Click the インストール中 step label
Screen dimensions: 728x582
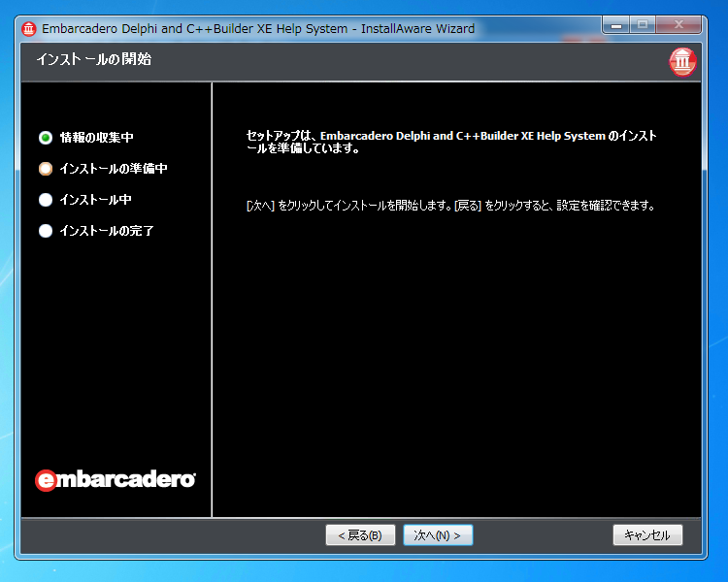[x=96, y=200]
